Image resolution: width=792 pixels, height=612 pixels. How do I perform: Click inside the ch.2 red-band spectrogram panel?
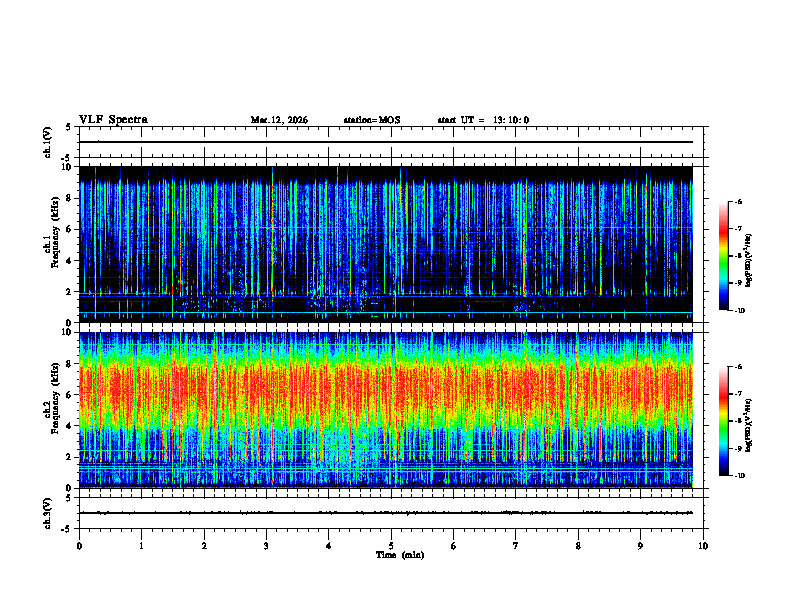(x=386, y=410)
